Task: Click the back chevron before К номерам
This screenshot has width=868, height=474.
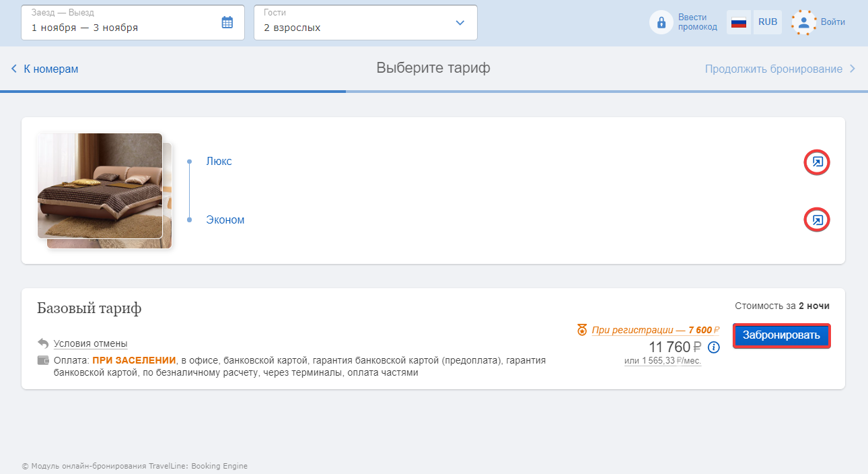Action: point(14,69)
